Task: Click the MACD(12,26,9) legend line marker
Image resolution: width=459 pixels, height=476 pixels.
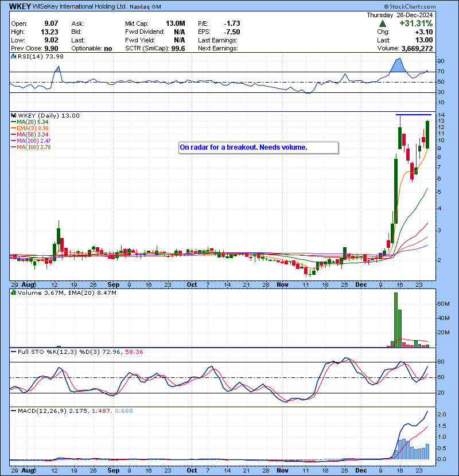Action: [13, 411]
